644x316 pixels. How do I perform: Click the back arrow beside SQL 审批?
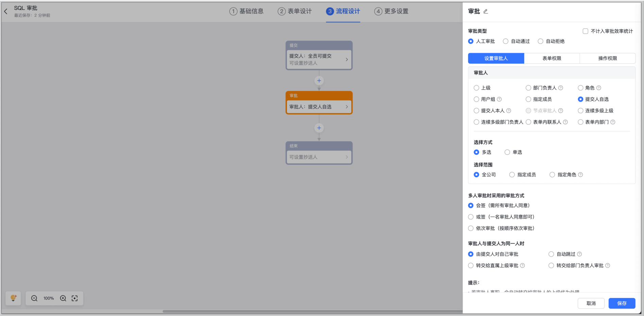[x=6, y=12]
